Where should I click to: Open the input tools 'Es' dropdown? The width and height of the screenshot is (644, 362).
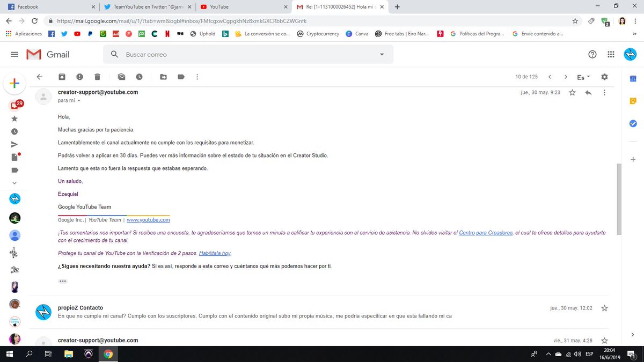pos(583,77)
